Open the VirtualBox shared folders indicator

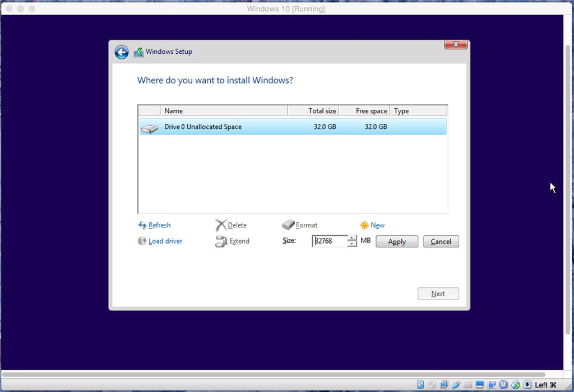coord(468,384)
